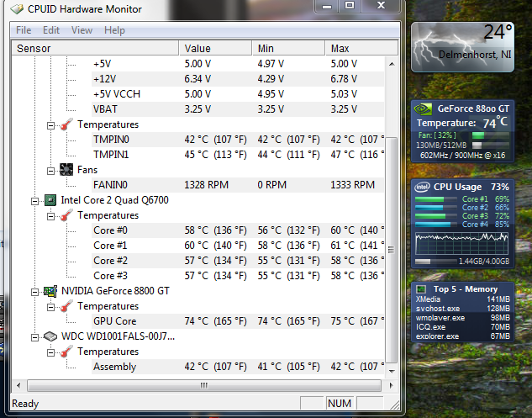Click the vertical scrollbar up arrow
This screenshot has height=418, width=532.
(x=392, y=64)
